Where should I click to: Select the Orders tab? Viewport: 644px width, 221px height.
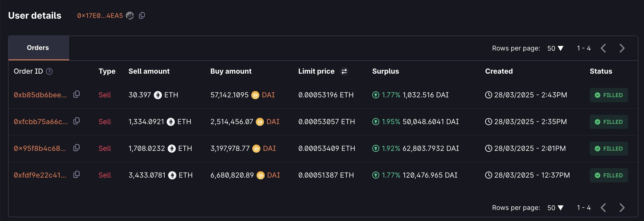(x=38, y=48)
